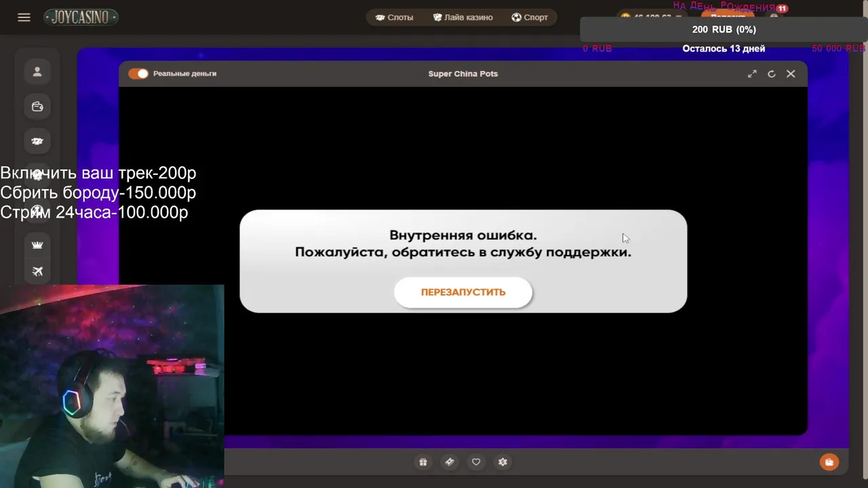
Task: Close the Super China Pots game window
Action: tap(791, 74)
